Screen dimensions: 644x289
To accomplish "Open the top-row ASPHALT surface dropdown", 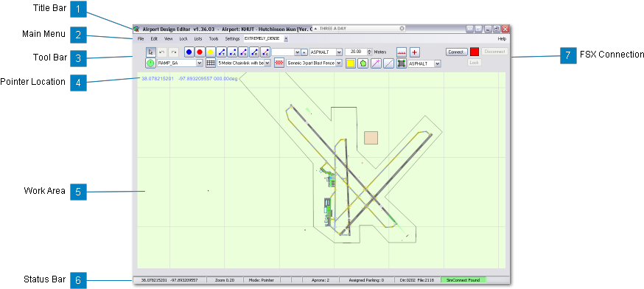I will click(x=339, y=52).
